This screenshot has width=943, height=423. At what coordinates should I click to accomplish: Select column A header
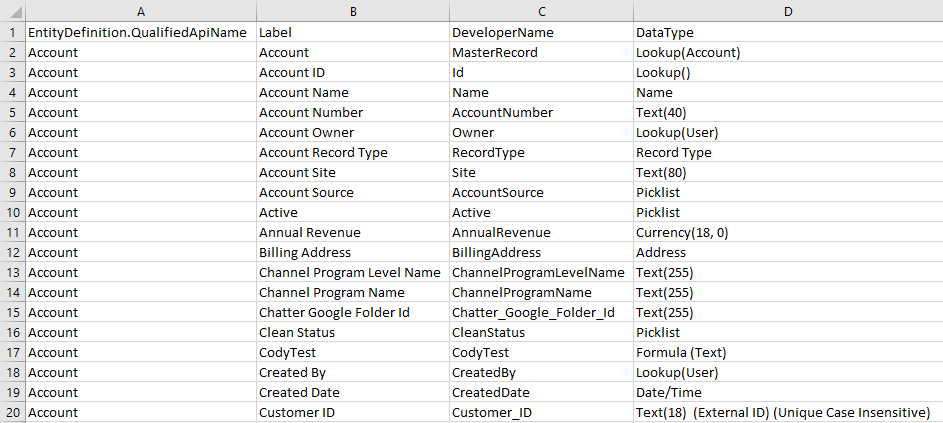pyautogui.click(x=141, y=11)
